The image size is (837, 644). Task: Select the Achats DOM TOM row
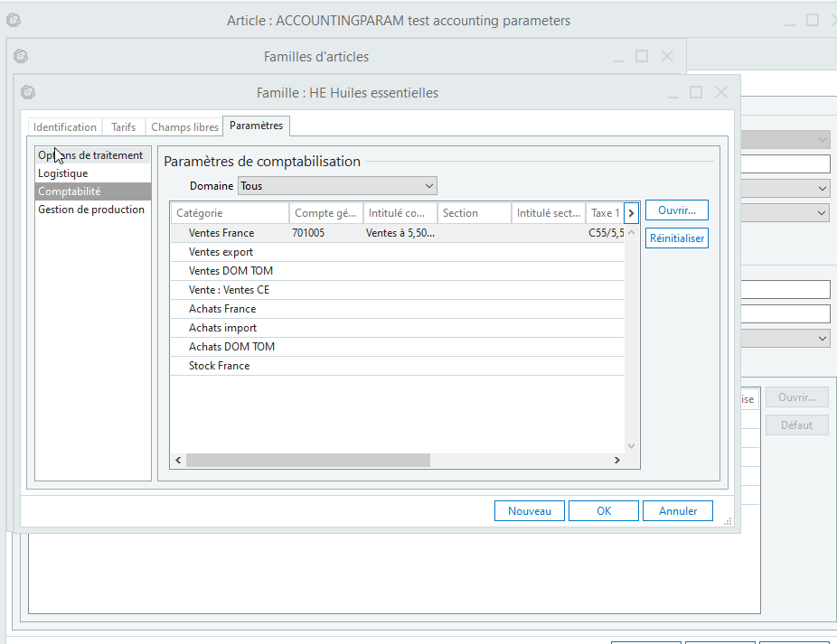coord(397,347)
